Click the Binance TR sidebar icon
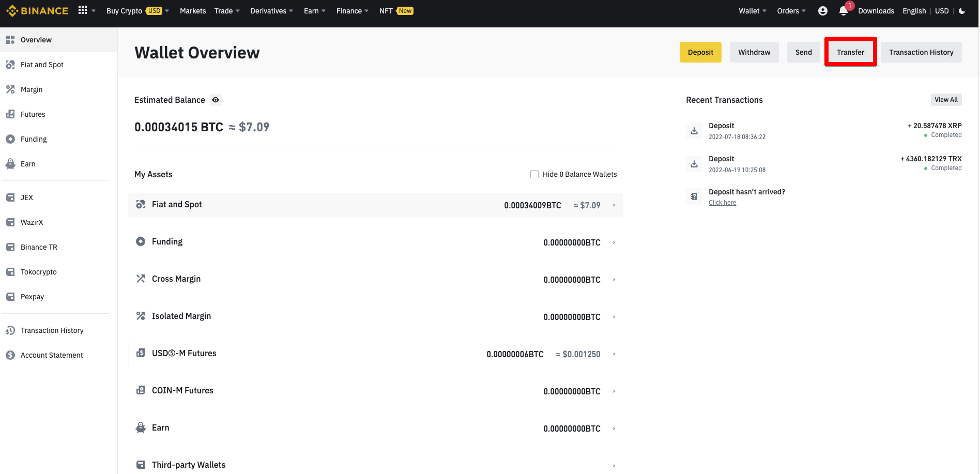The height and width of the screenshot is (474, 980). (x=10, y=247)
